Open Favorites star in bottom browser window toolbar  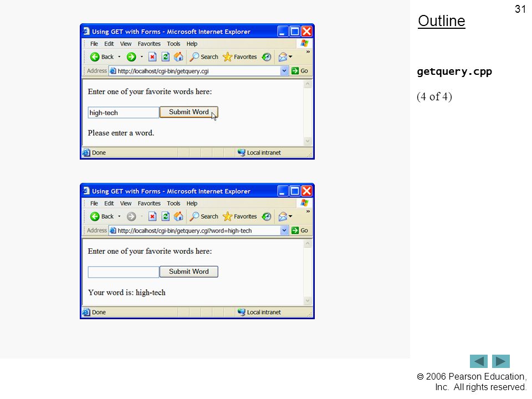239,217
